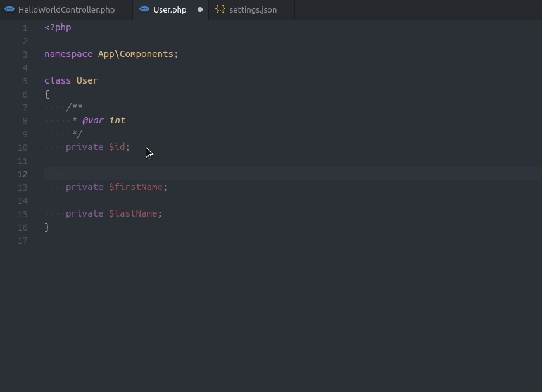Open the settings.json tab

252,9
